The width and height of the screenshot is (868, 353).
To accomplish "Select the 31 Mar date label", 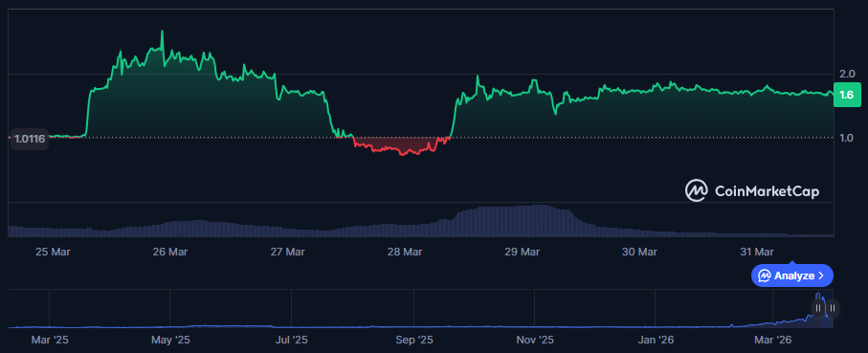I will click(x=757, y=252).
